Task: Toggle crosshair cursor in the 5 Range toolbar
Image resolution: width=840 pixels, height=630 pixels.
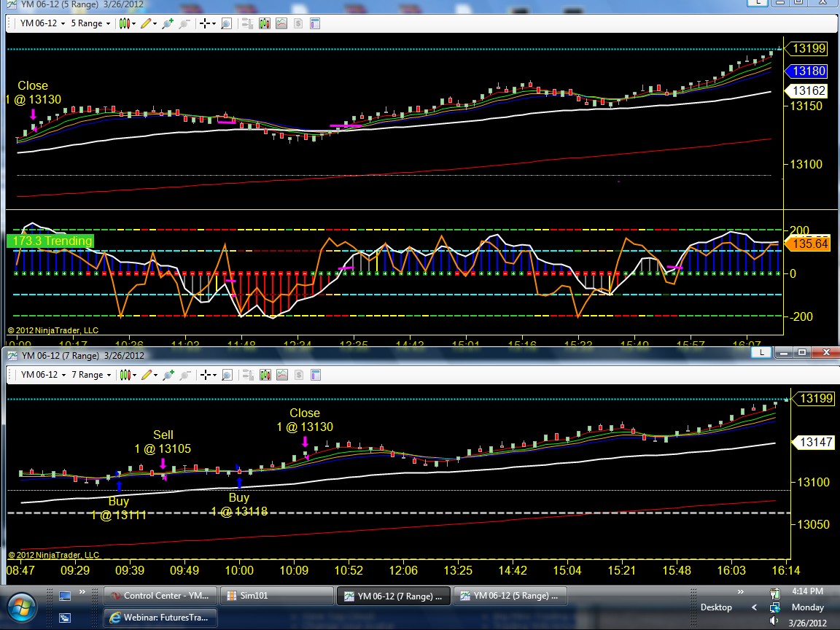Action: 207,23
